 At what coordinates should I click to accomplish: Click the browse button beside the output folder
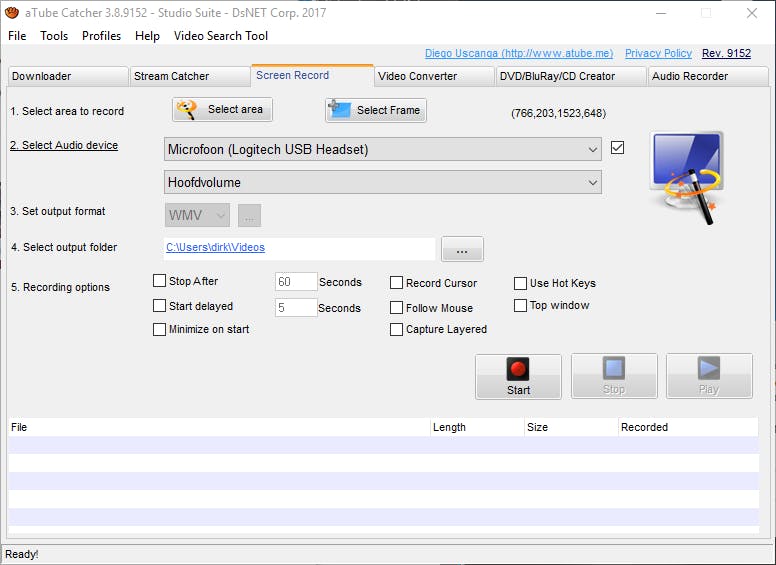pos(462,249)
